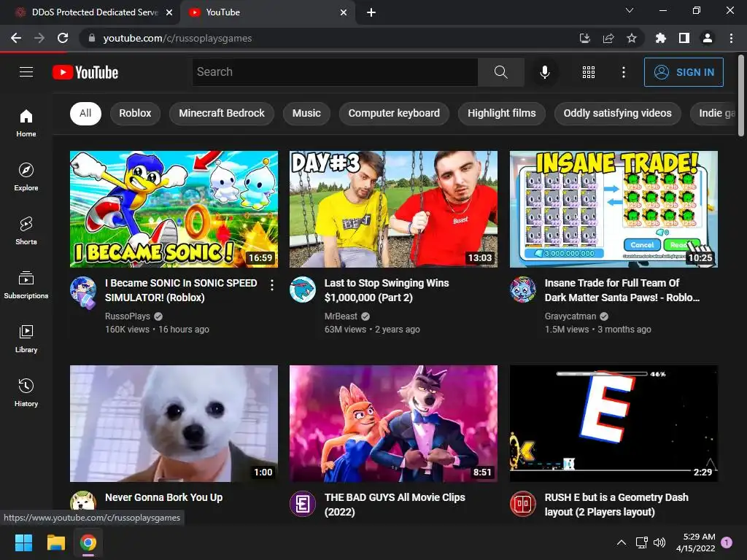Select the YouTube browser tab
The height and width of the screenshot is (560, 747).
point(267,12)
